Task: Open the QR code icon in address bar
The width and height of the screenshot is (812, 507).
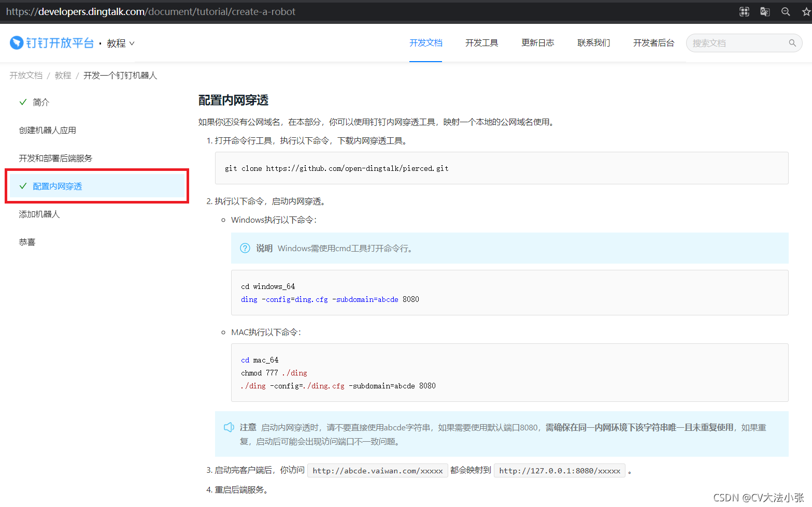Action: tap(744, 11)
